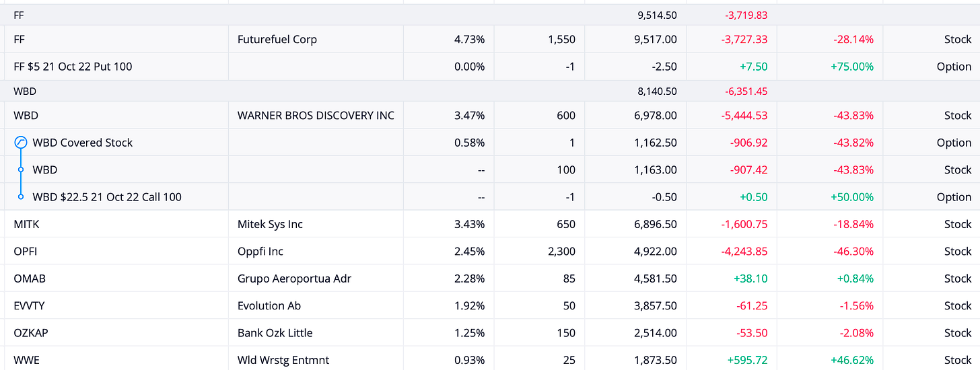Click the 2,514.00 market value

tap(655, 333)
